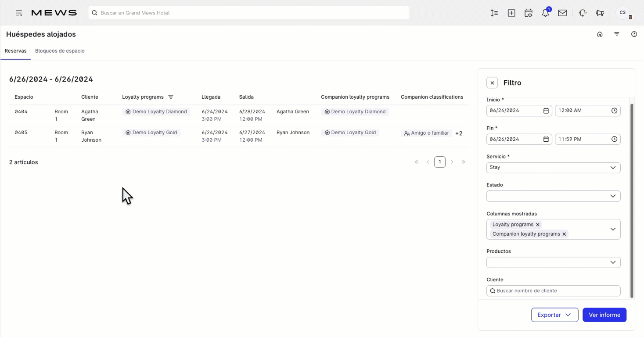This screenshot has height=337, width=644.
Task: Open the help question mark icon
Action: [x=634, y=34]
